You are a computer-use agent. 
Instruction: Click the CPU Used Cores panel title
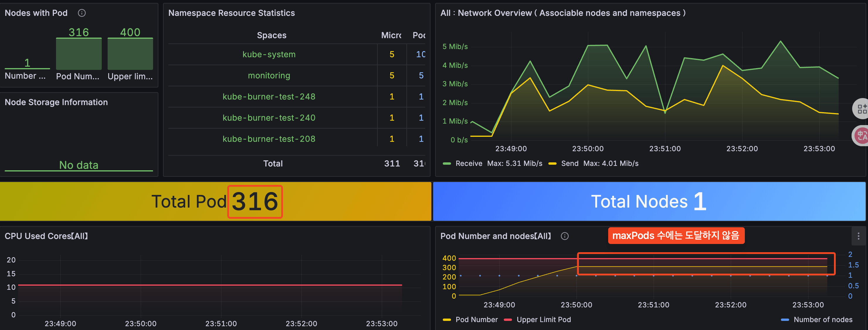point(47,236)
